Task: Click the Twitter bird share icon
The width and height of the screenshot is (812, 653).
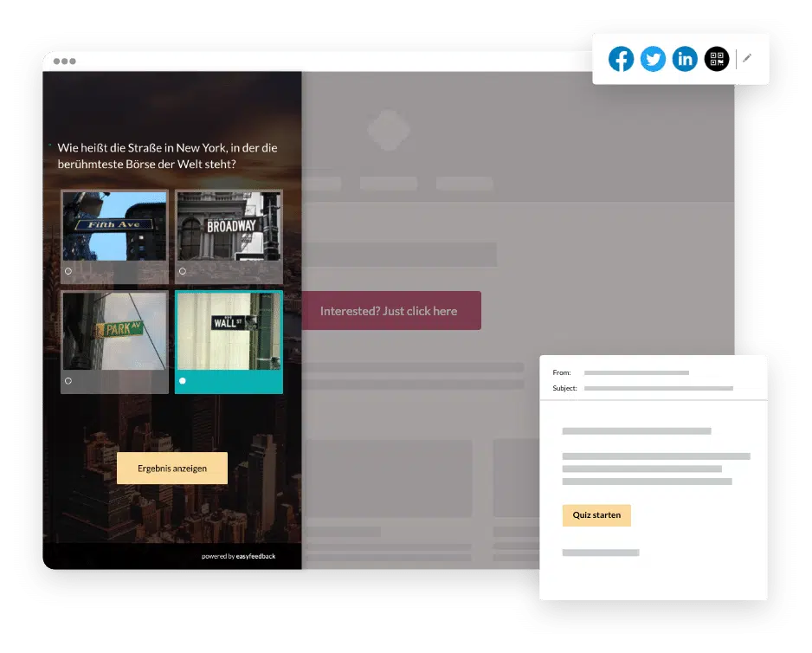Action: tap(653, 59)
